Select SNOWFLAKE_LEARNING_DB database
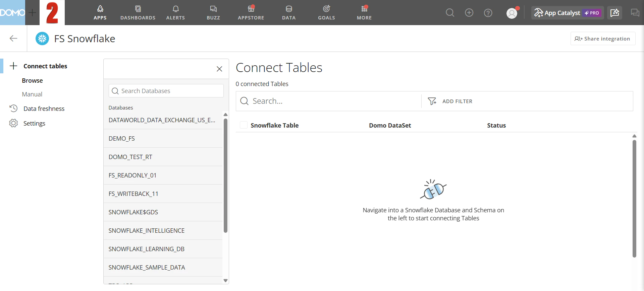 coord(163,249)
